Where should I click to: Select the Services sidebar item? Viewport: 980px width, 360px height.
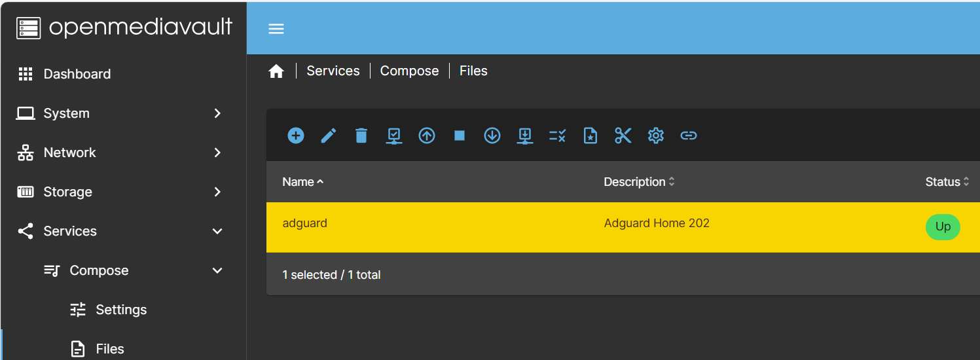[x=123, y=231]
